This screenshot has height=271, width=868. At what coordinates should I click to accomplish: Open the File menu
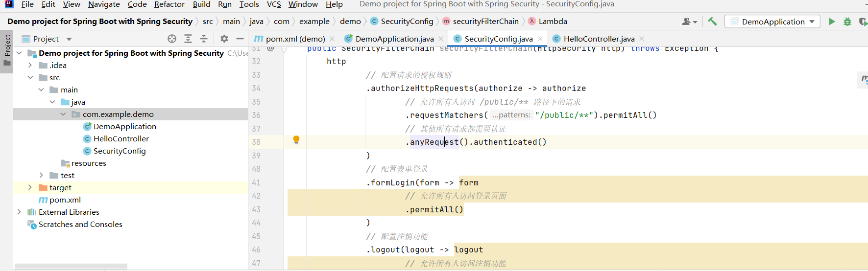[27, 4]
